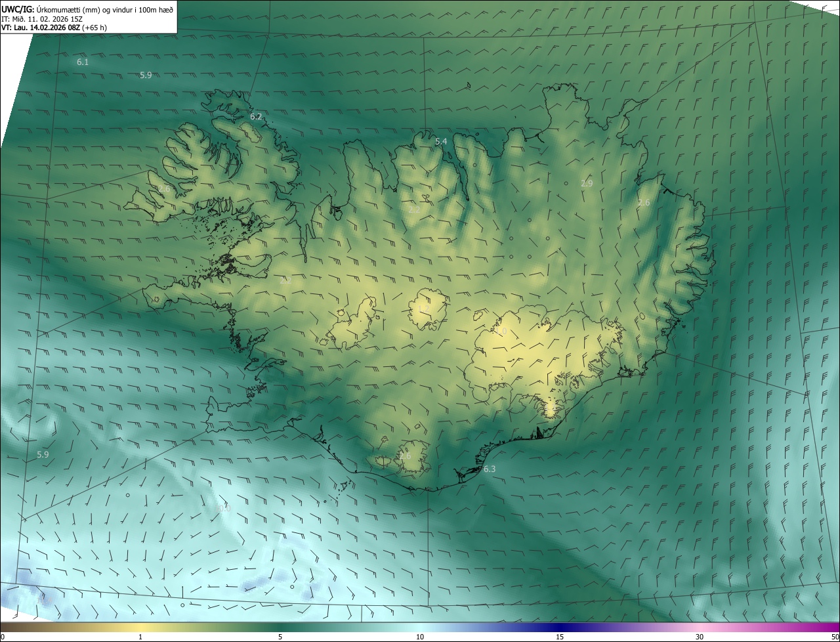Viewport: 840px width, 642px height.
Task: Select the 30 tick on color scale
Action: tap(700, 637)
